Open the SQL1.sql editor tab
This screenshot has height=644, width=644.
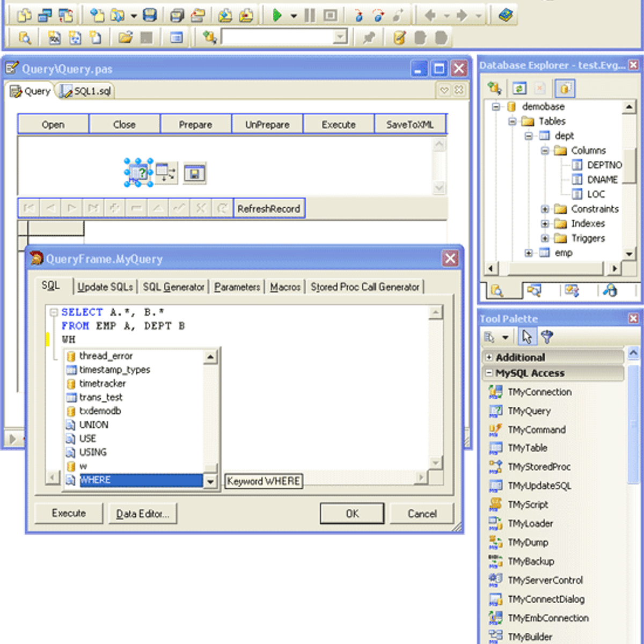pos(86,91)
